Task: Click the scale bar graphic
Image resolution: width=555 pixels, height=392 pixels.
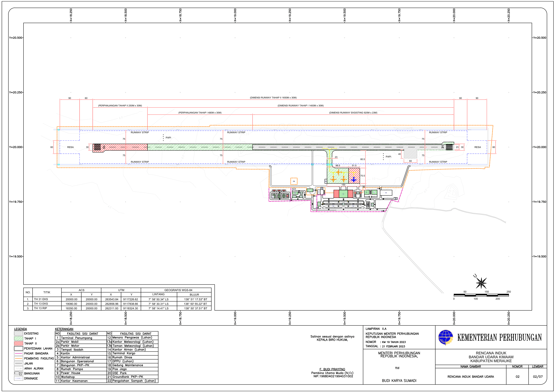Action: coord(481,295)
